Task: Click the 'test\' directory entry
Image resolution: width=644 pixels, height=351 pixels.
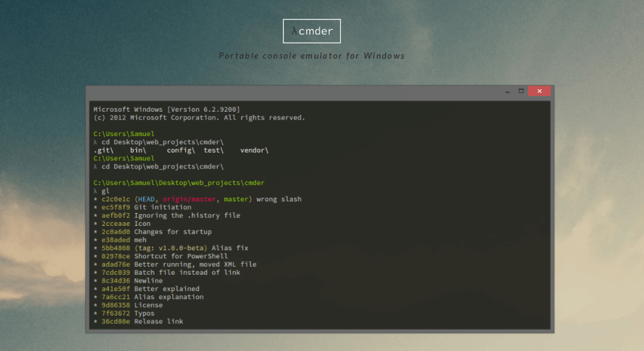Action: 214,150
